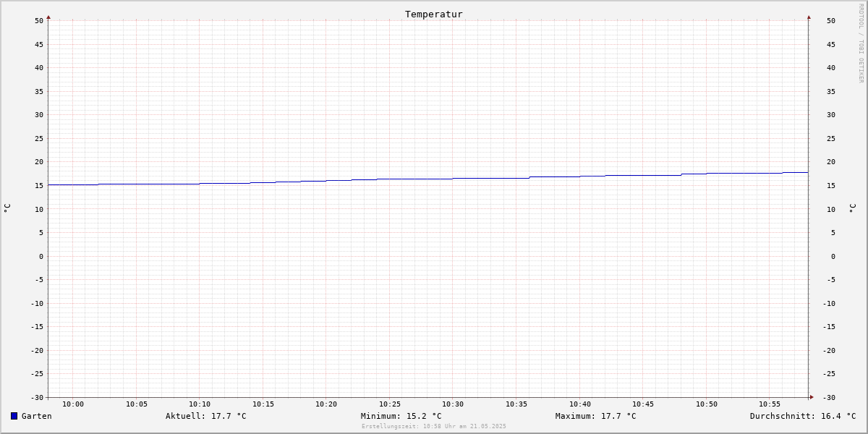
Task: Click the 10:30 time axis label
Action: pyautogui.click(x=453, y=404)
